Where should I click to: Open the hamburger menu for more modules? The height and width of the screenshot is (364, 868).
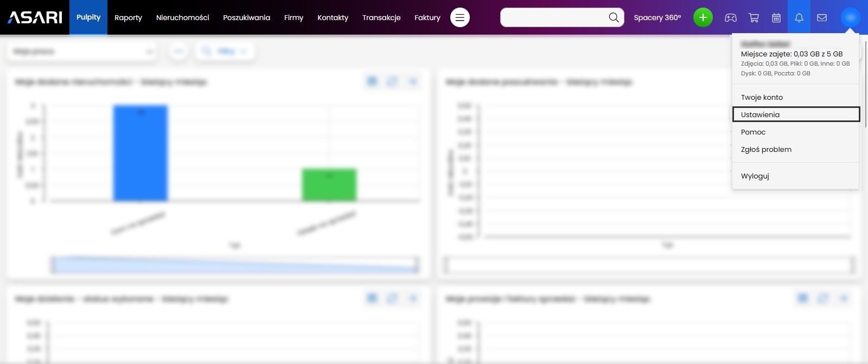459,17
